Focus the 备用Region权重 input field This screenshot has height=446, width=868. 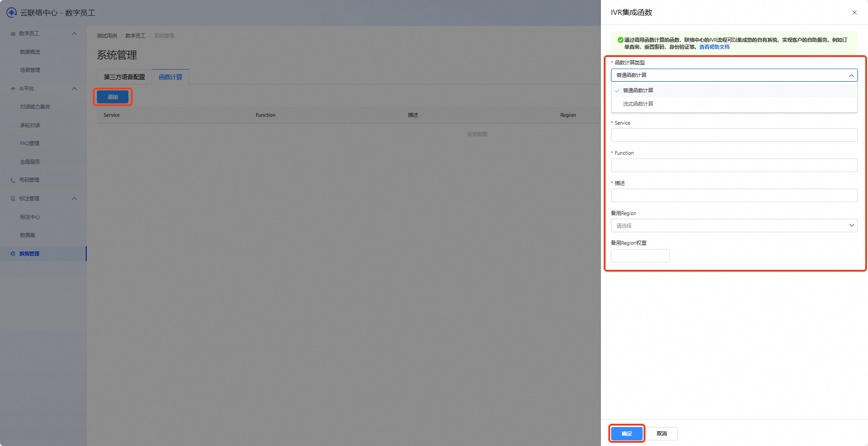[x=640, y=255]
